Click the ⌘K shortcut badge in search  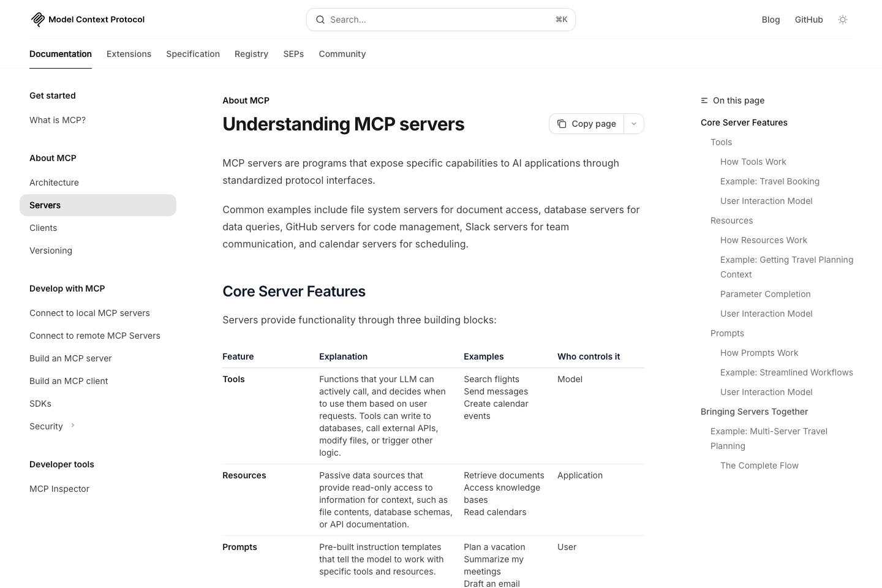561,19
